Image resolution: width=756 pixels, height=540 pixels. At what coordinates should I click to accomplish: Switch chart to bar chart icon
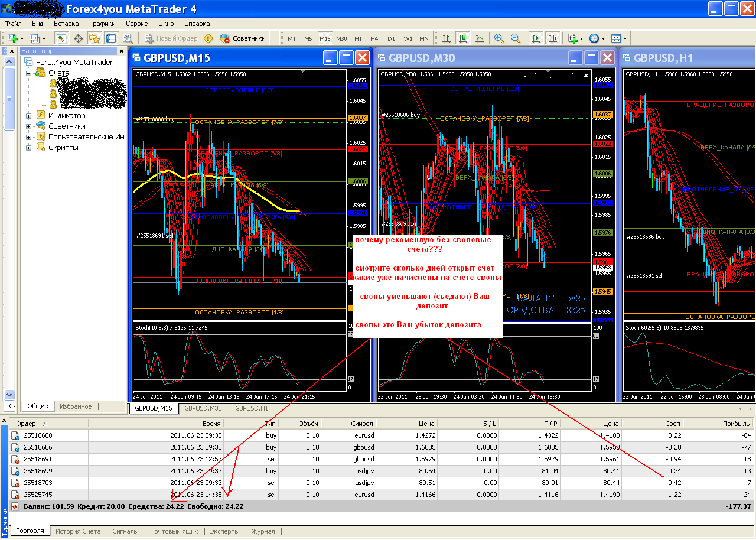tap(447, 38)
